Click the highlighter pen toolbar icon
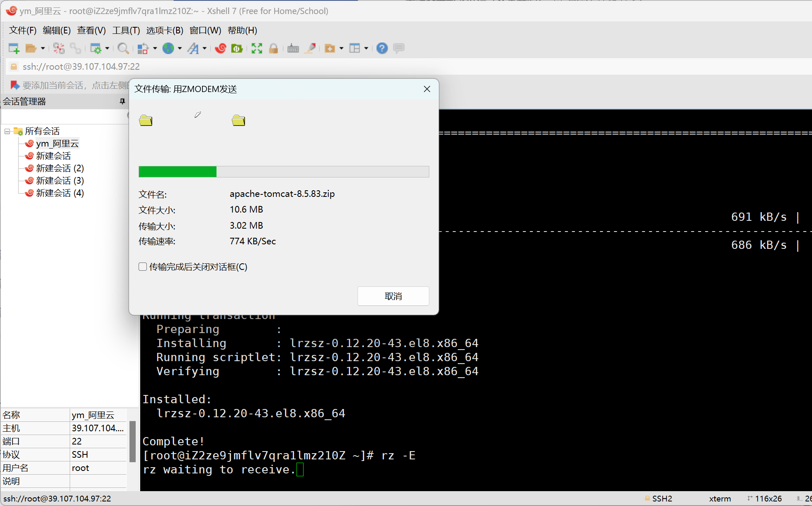The width and height of the screenshot is (812, 506). pos(310,48)
